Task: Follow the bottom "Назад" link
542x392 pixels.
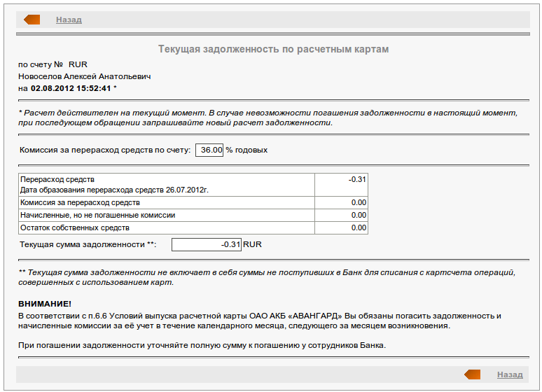Action: (x=510, y=374)
